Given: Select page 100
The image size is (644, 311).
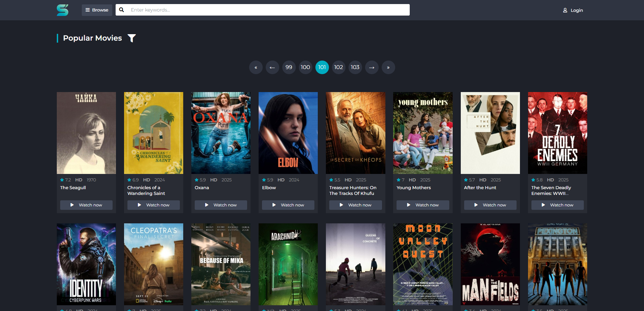Looking at the screenshot, I should click(x=306, y=67).
